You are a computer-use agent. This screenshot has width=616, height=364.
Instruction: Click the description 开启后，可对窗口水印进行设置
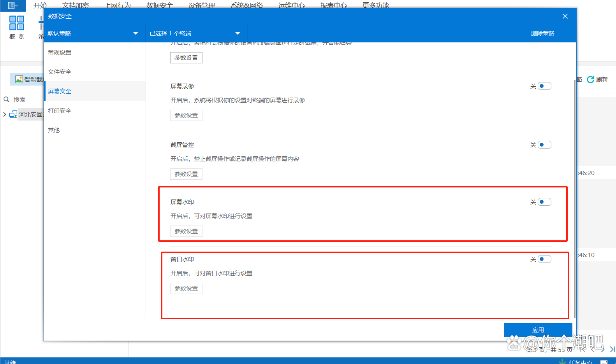[x=211, y=273]
